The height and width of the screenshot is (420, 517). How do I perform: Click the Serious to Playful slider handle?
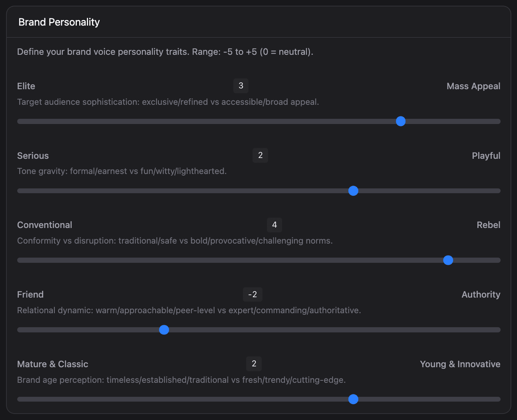tap(353, 191)
